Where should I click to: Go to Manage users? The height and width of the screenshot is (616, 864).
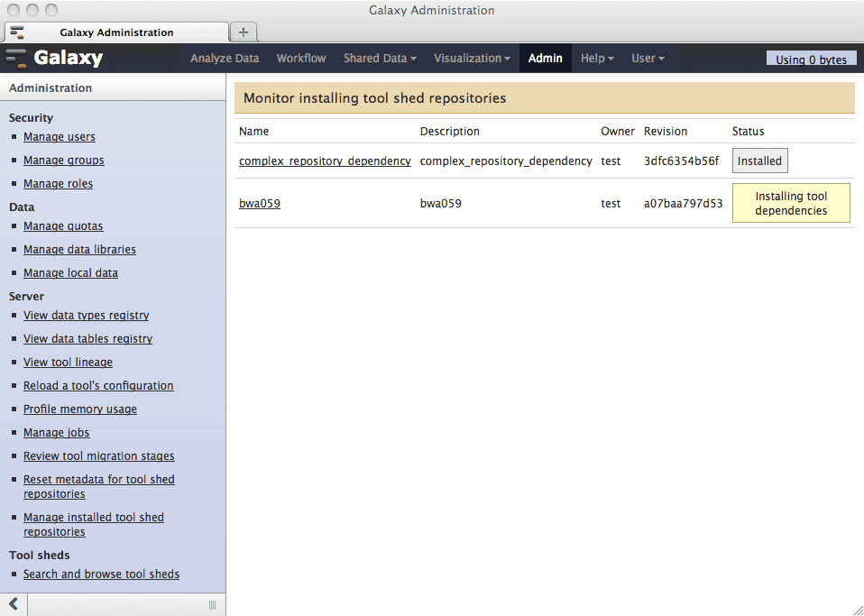60,137
